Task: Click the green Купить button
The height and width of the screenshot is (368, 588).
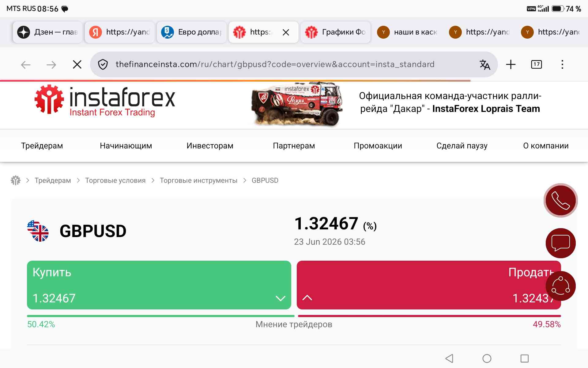Action: click(159, 285)
